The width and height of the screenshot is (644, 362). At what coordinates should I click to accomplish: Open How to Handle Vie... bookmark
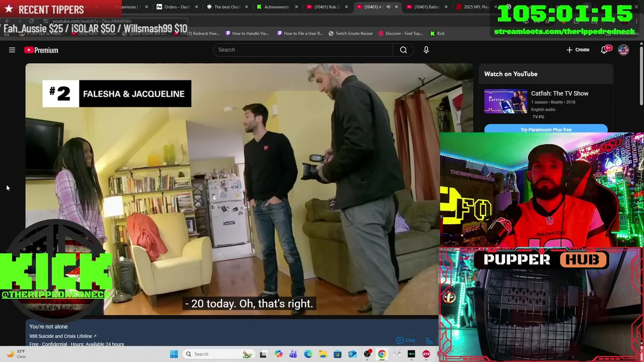coord(247,33)
